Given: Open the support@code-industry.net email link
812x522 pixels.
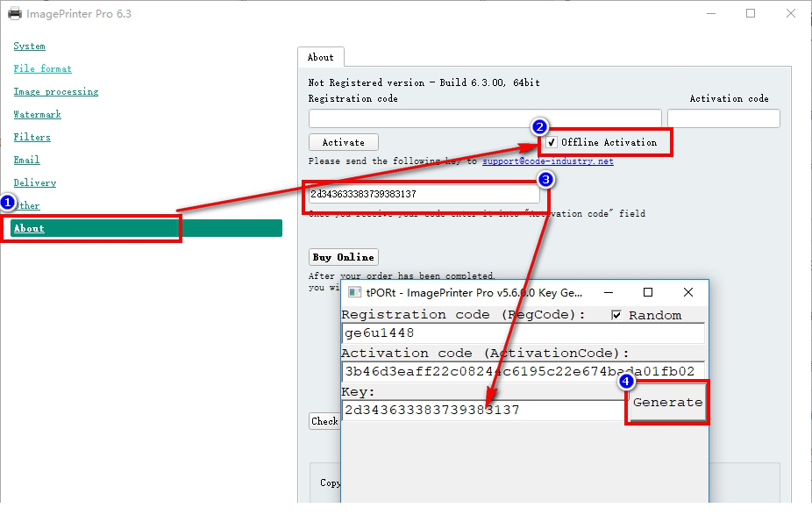Looking at the screenshot, I should (x=548, y=161).
